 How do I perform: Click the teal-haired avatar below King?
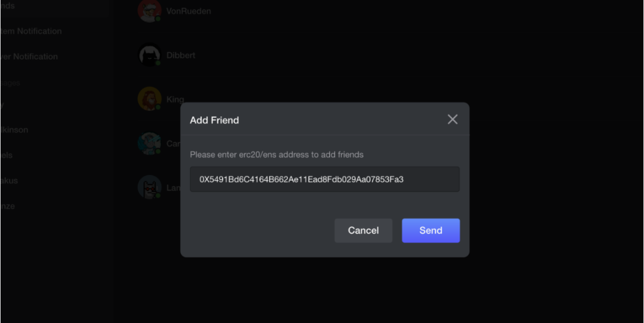[x=149, y=143]
